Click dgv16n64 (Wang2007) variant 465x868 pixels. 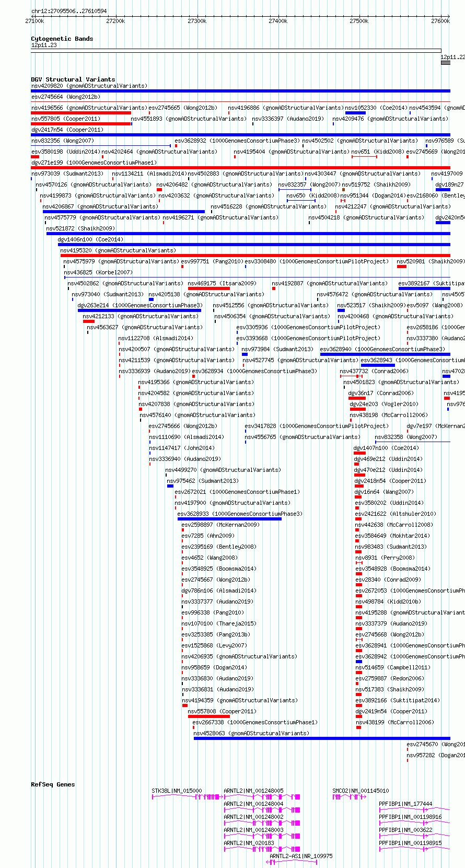pyautogui.click(x=385, y=492)
